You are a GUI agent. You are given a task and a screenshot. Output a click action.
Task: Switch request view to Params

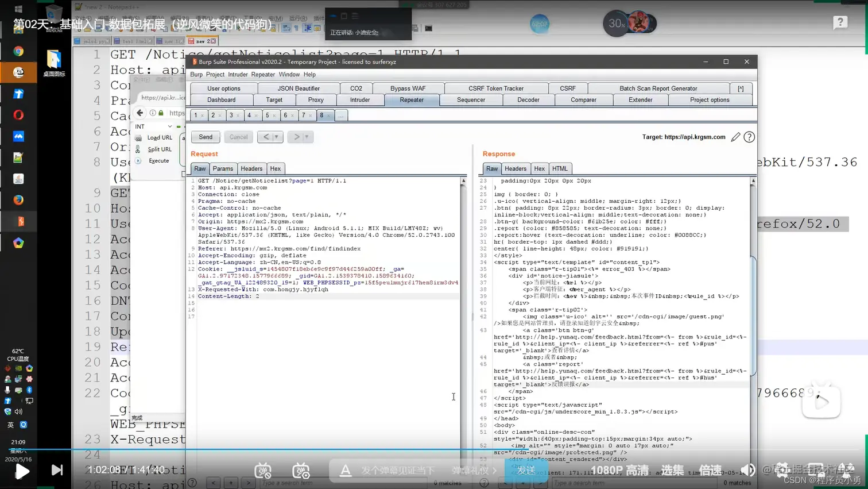pyautogui.click(x=223, y=168)
